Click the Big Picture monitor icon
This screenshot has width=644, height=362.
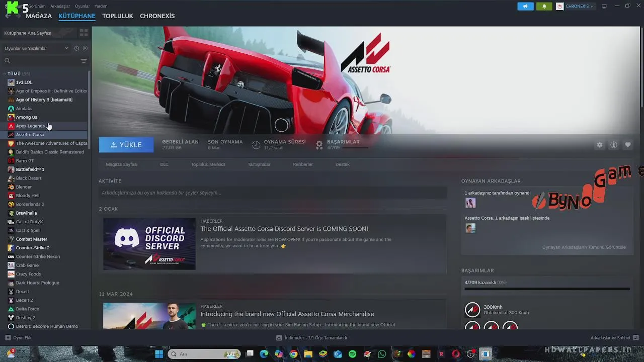(x=604, y=6)
